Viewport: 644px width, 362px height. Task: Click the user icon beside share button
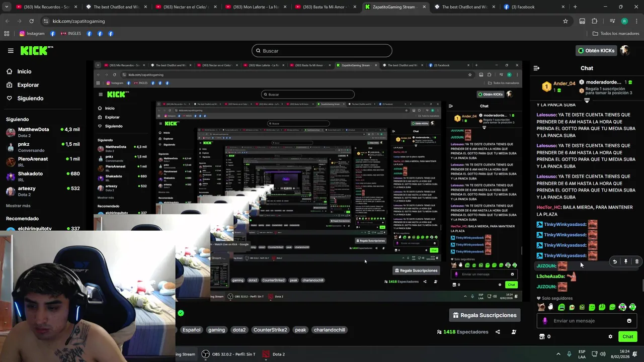click(514, 332)
